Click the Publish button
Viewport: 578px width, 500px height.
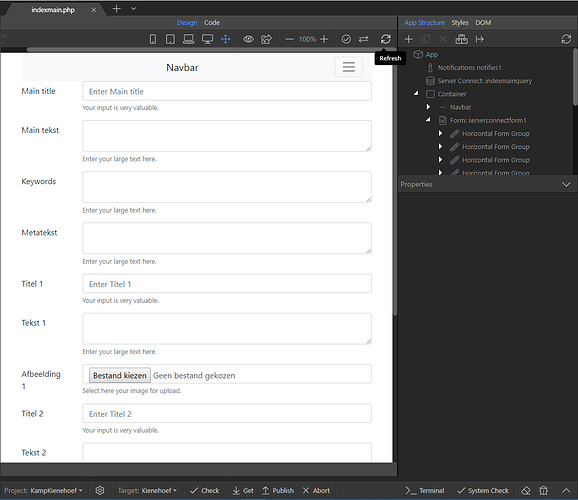[x=278, y=490]
